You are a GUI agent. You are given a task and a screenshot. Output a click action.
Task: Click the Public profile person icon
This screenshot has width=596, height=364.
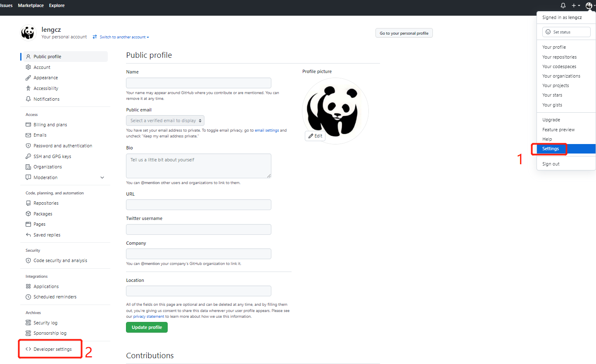[28, 57]
